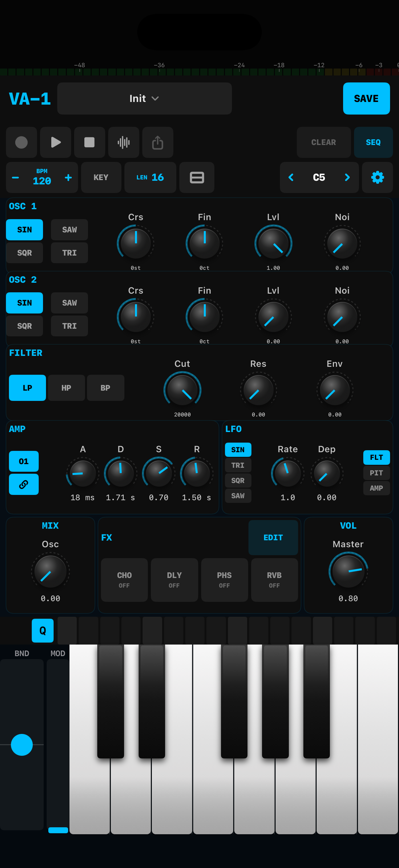The image size is (399, 868).
Task: Enable the DLY delay effect
Action: click(x=174, y=580)
